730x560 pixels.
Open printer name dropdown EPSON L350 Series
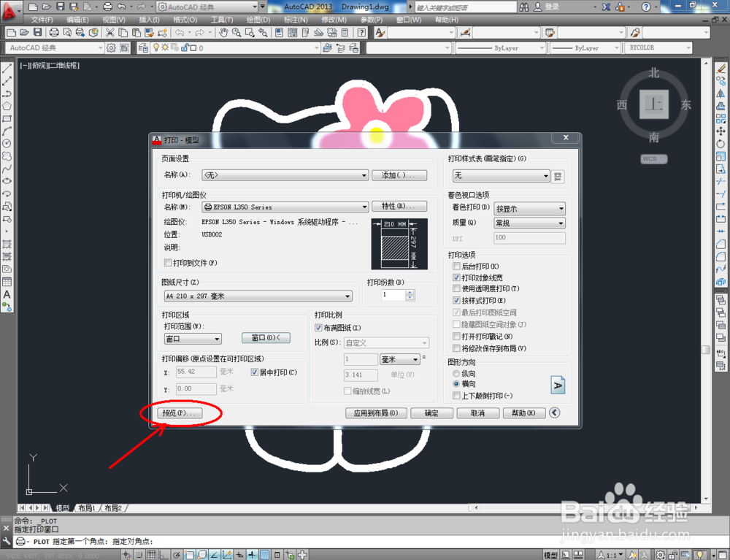click(x=285, y=207)
